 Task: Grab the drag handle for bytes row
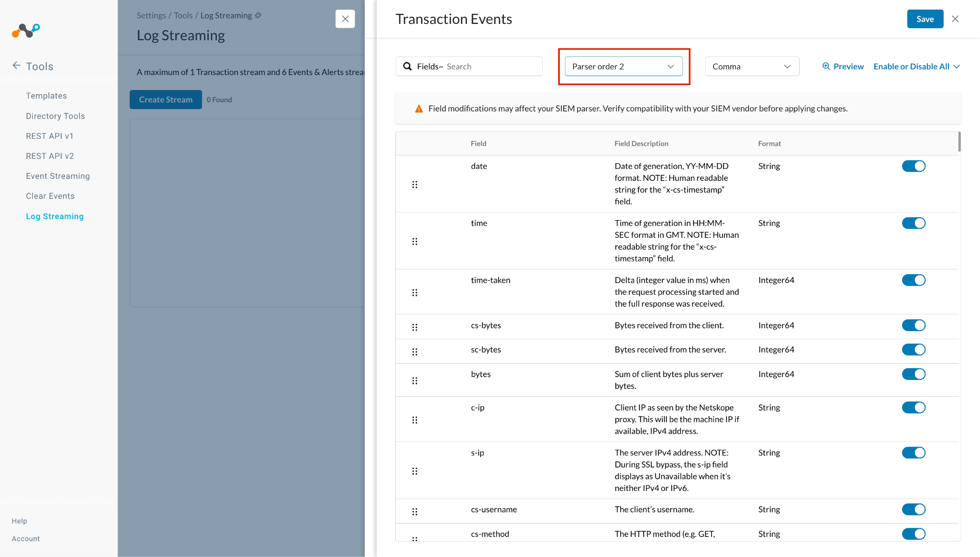tap(415, 380)
